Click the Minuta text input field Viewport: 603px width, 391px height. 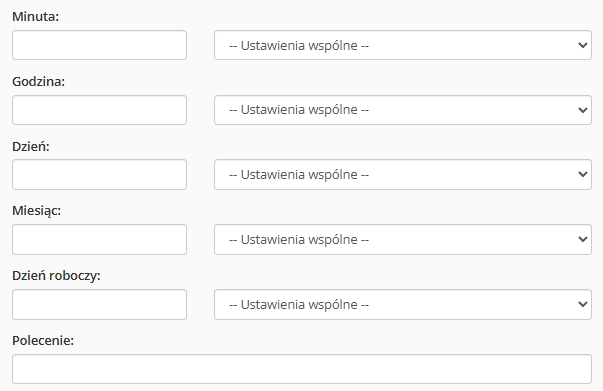[x=99, y=45]
